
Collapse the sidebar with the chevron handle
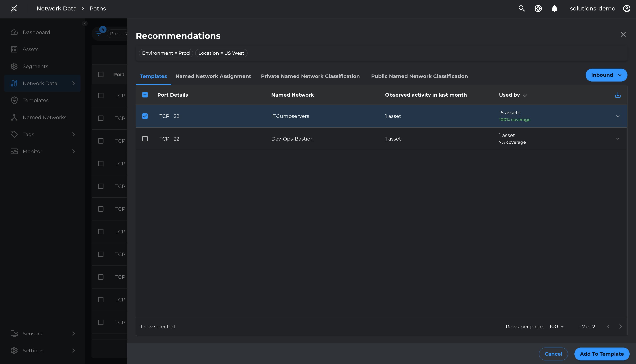pos(85,24)
